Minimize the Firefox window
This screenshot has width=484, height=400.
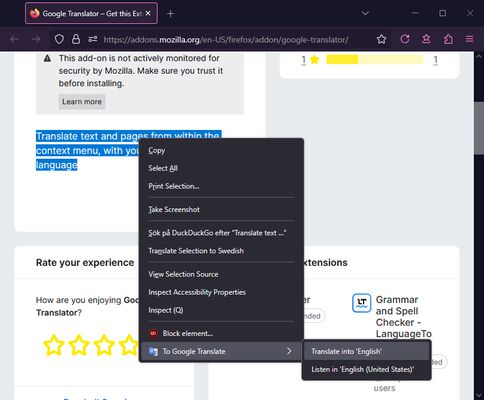pyautogui.click(x=415, y=13)
